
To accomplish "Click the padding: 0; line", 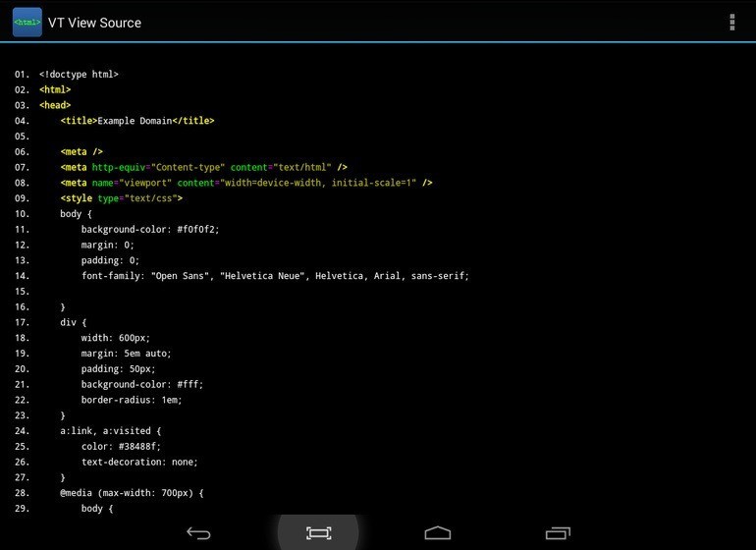I will click(110, 260).
